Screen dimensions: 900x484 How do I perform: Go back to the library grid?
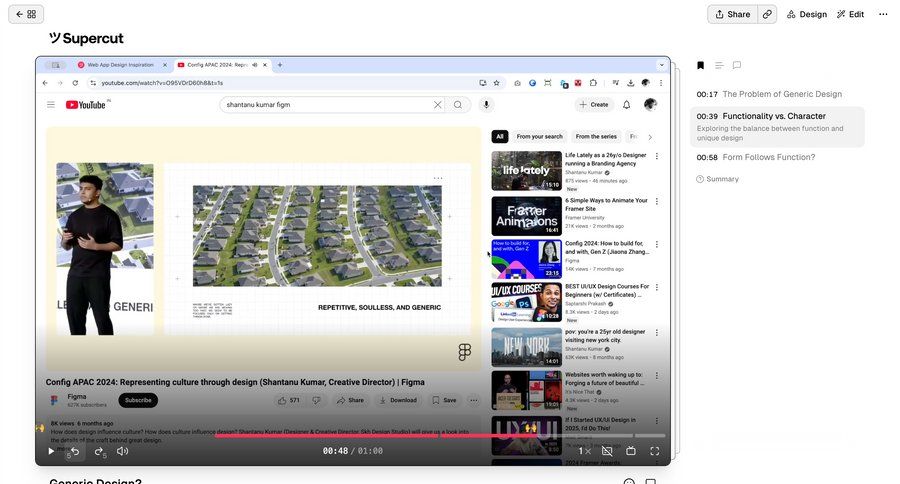(26, 14)
